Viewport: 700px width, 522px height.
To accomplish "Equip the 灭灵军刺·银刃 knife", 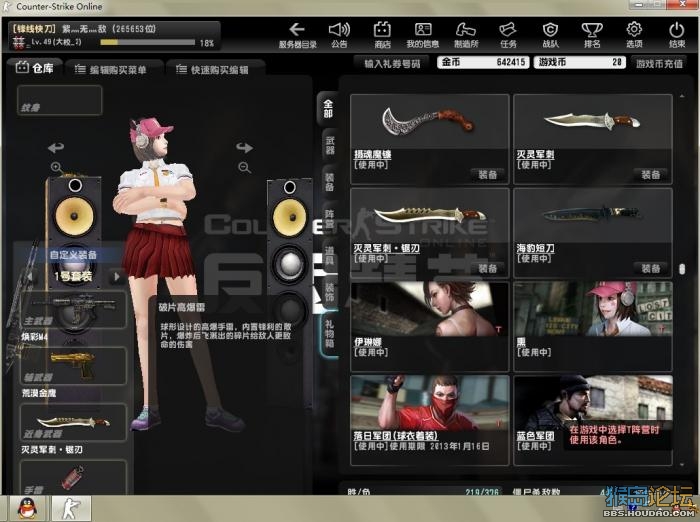I will [487, 268].
